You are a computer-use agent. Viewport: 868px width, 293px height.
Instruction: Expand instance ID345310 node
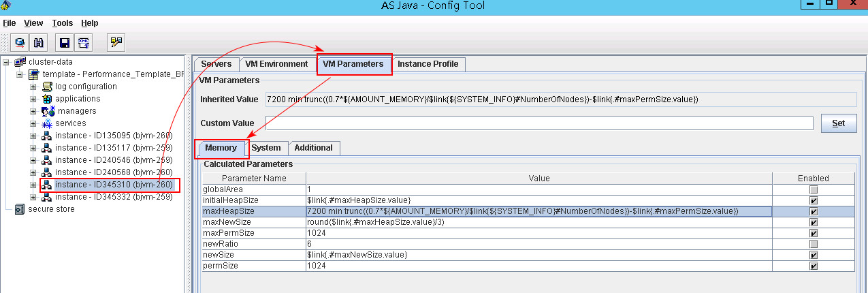pos(33,185)
